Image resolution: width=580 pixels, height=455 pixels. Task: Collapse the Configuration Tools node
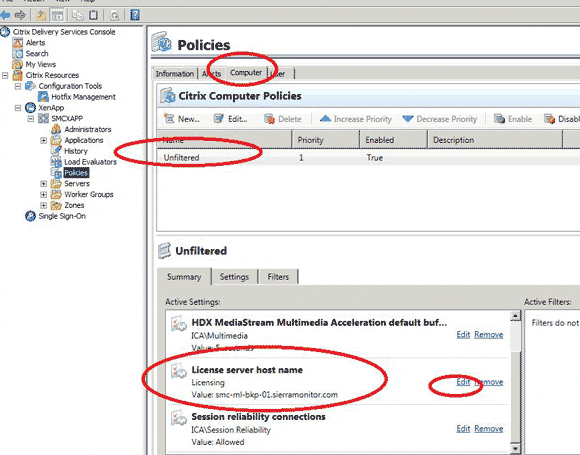tap(18, 86)
